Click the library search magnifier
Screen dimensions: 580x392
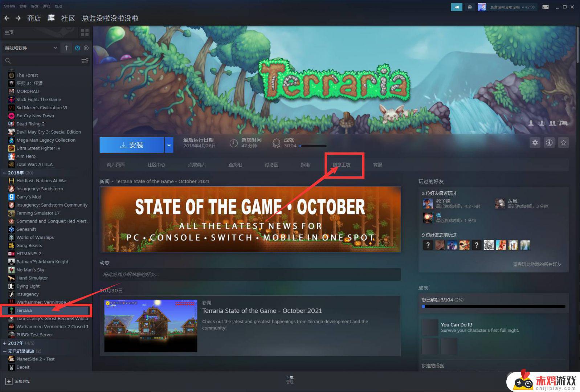click(8, 61)
